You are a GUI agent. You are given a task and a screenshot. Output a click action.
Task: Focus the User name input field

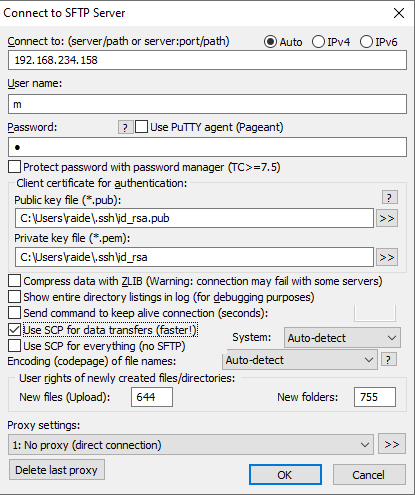(207, 104)
